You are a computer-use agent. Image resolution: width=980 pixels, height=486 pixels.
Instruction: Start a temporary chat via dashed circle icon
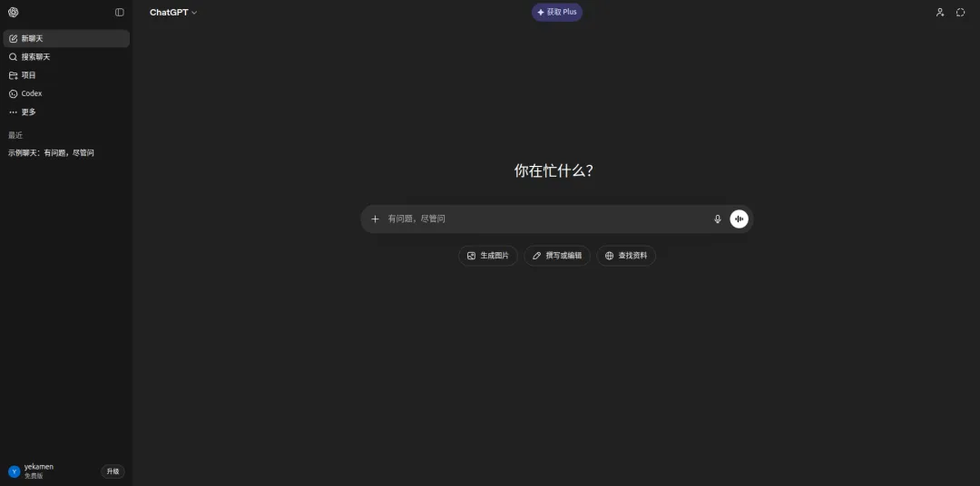coord(961,13)
